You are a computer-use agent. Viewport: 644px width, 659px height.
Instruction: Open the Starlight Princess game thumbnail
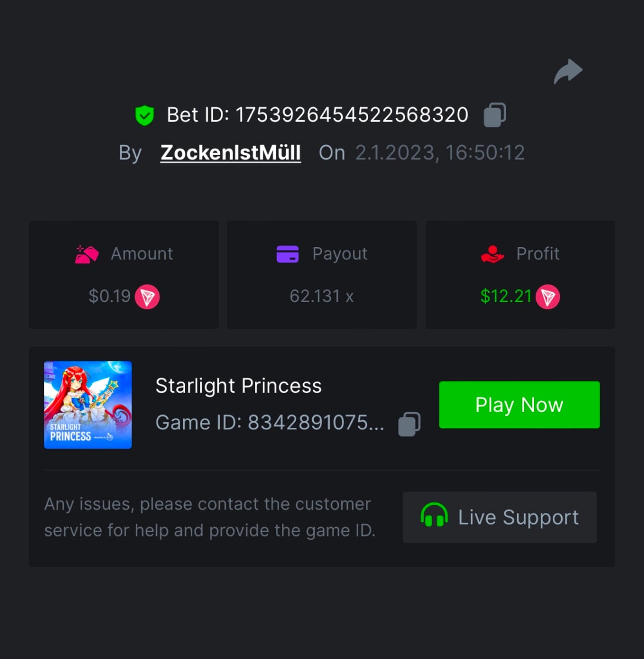pyautogui.click(x=88, y=405)
